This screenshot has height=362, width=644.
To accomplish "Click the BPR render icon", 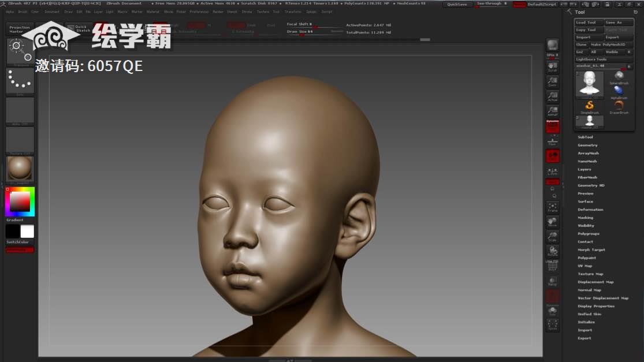I will click(x=553, y=46).
